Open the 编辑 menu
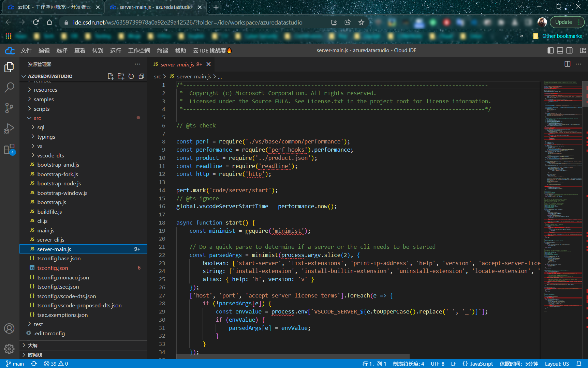 [44, 50]
